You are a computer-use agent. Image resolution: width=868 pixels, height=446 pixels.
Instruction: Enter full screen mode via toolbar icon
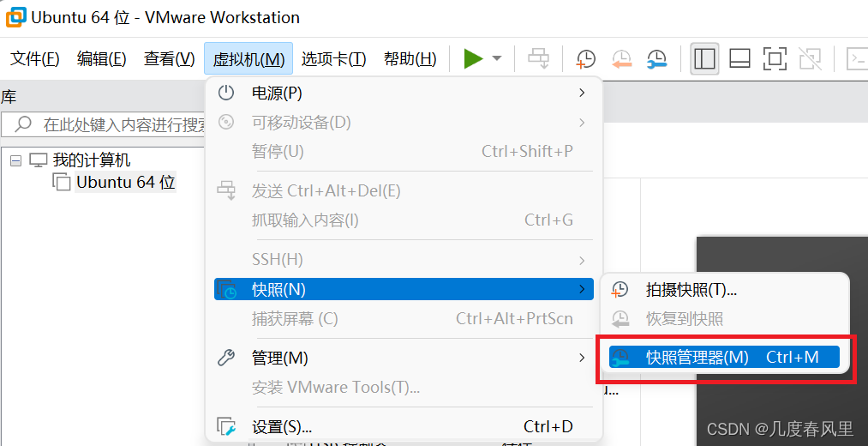[x=775, y=58]
